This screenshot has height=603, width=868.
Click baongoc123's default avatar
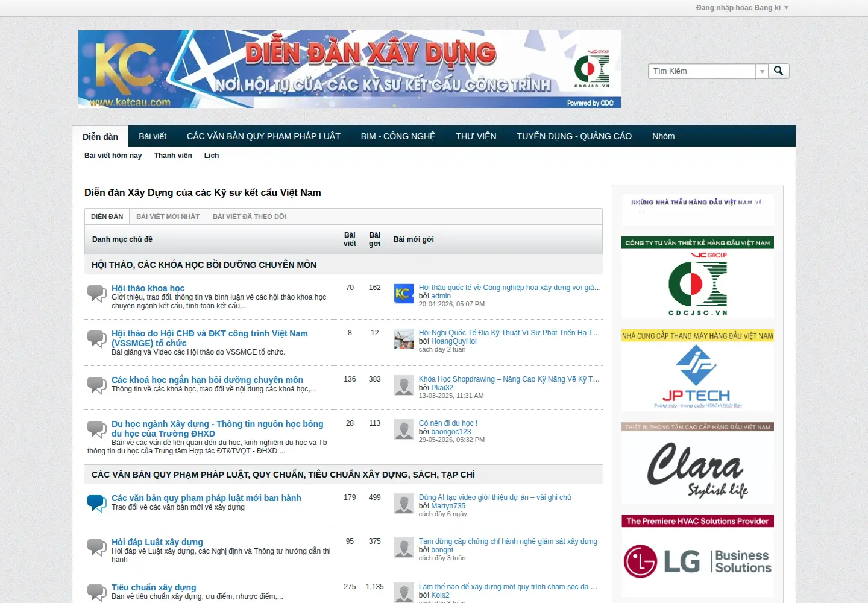pyautogui.click(x=404, y=429)
